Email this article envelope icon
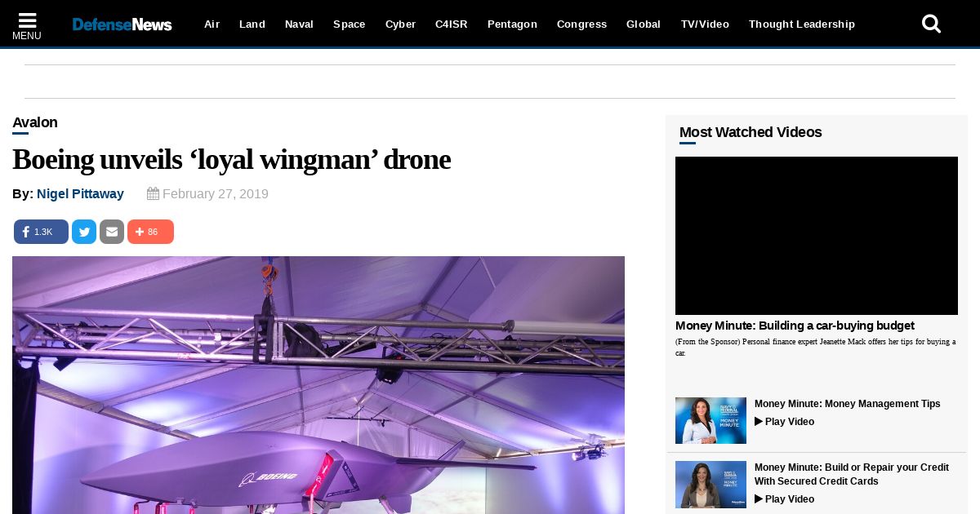980x514 pixels. click(112, 232)
